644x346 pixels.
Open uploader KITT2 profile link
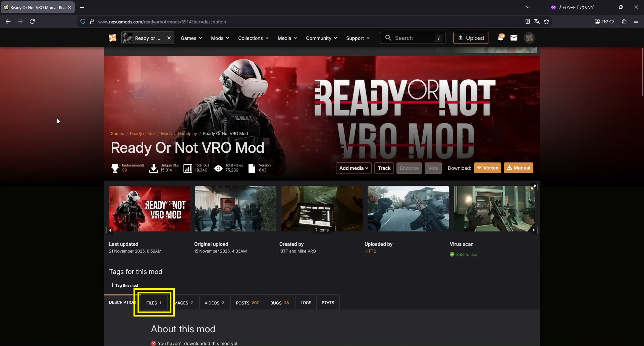tap(370, 251)
